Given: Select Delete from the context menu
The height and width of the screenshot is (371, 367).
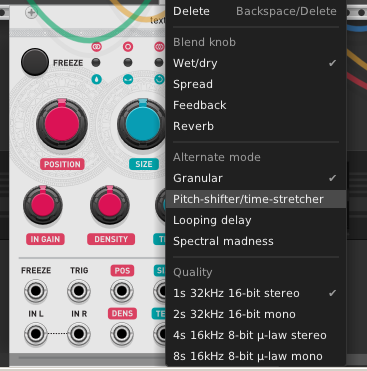Looking at the screenshot, I should 256,11.
